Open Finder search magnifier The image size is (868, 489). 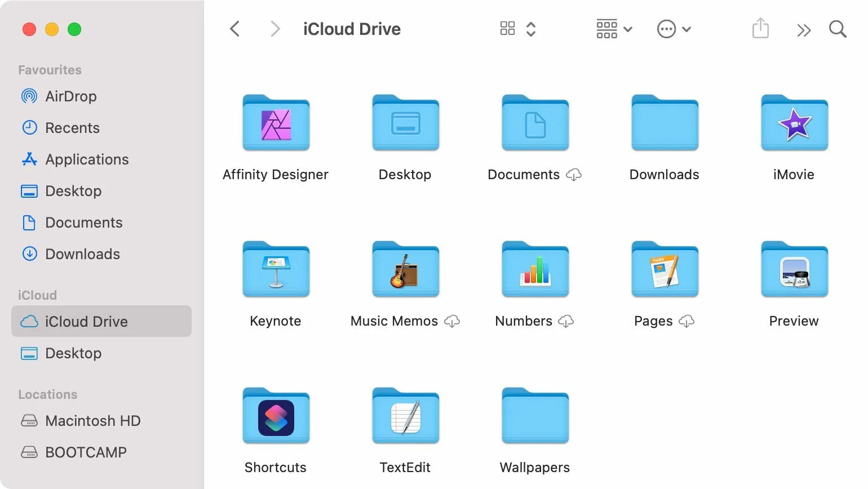pyautogui.click(x=838, y=29)
